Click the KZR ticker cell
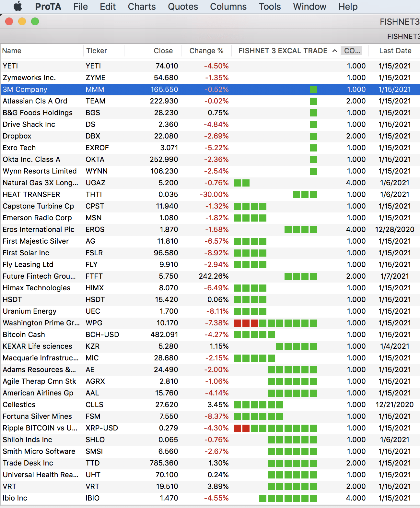The height and width of the screenshot is (508, 420). click(92, 346)
